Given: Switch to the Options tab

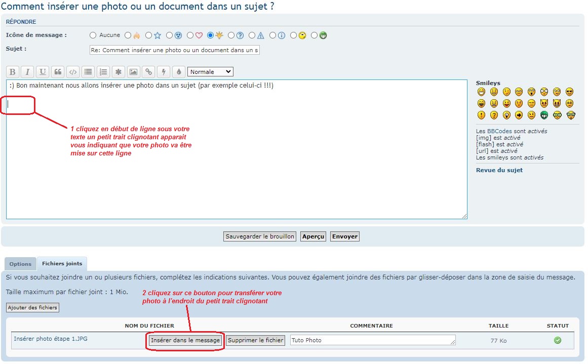Looking at the screenshot, I should click(x=20, y=264).
